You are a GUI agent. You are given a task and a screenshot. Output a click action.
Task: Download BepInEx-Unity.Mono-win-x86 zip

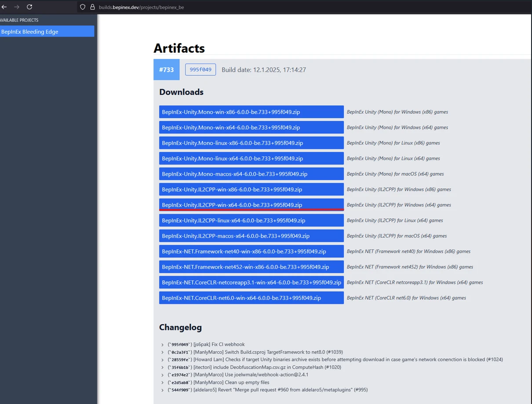251,112
